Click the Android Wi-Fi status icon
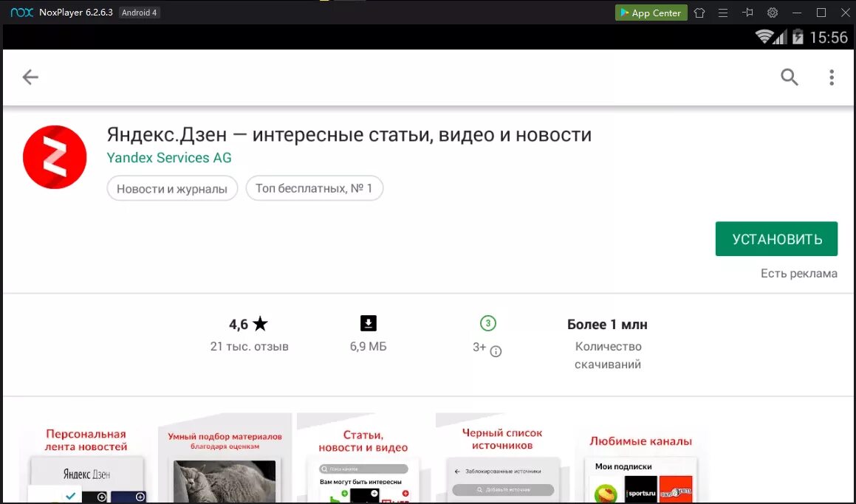This screenshot has width=856, height=504. (x=765, y=37)
